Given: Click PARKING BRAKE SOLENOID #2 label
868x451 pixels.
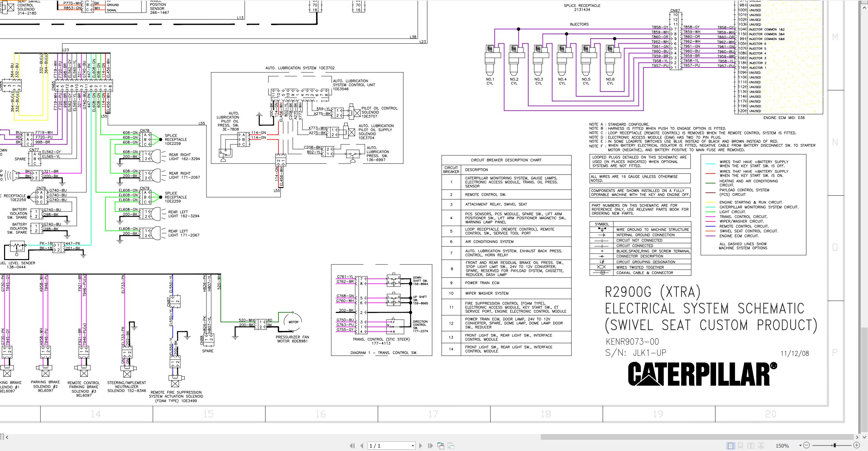Looking at the screenshot, I should click(x=45, y=386).
